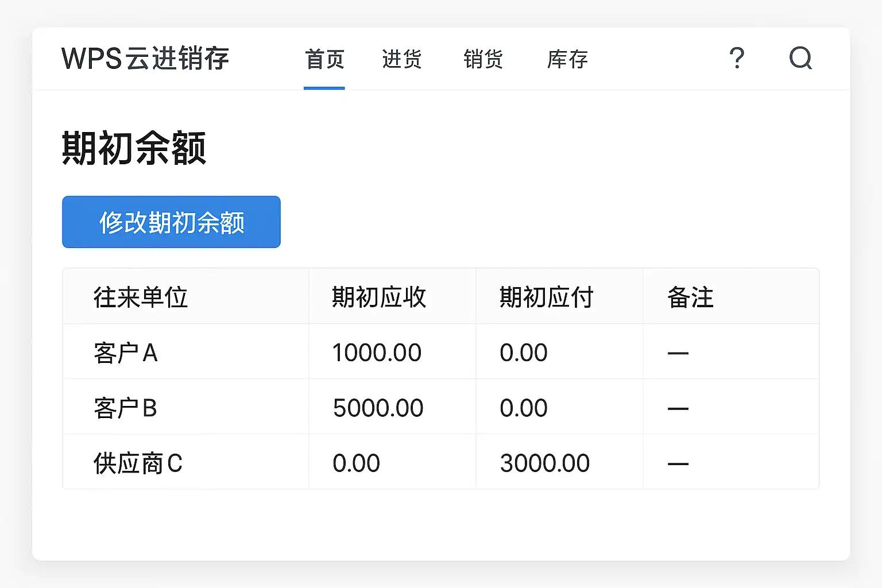Select the 库存 tab
The width and height of the screenshot is (882, 588).
(567, 59)
